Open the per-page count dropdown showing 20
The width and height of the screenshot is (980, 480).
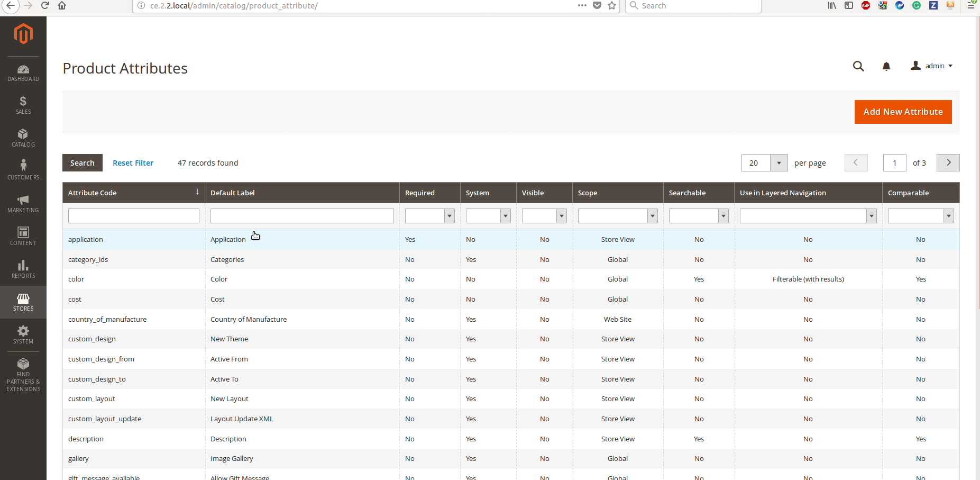click(x=778, y=162)
